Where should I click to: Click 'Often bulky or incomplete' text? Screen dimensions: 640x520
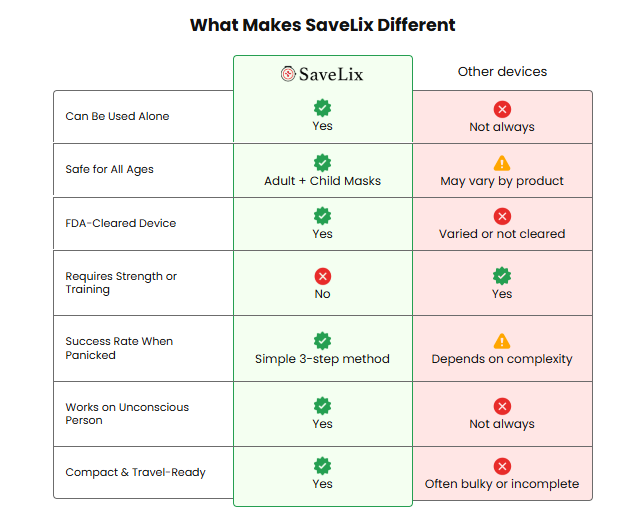tap(502, 484)
